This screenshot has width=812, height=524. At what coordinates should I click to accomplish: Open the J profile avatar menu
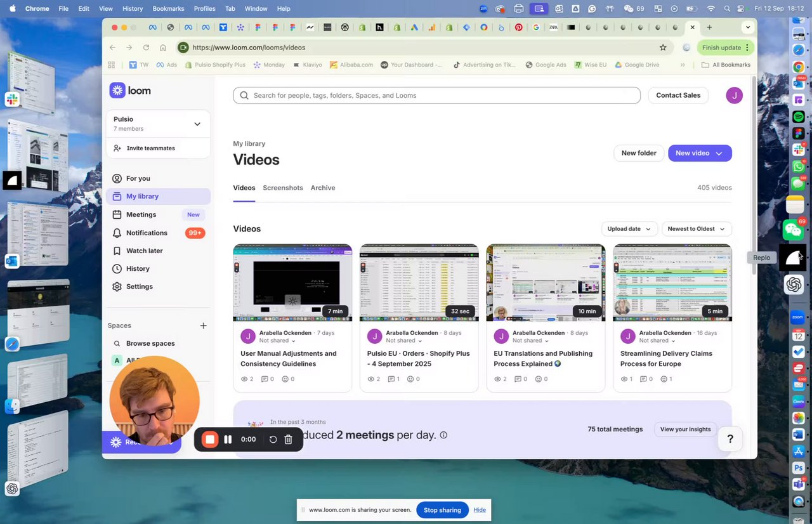pos(734,95)
